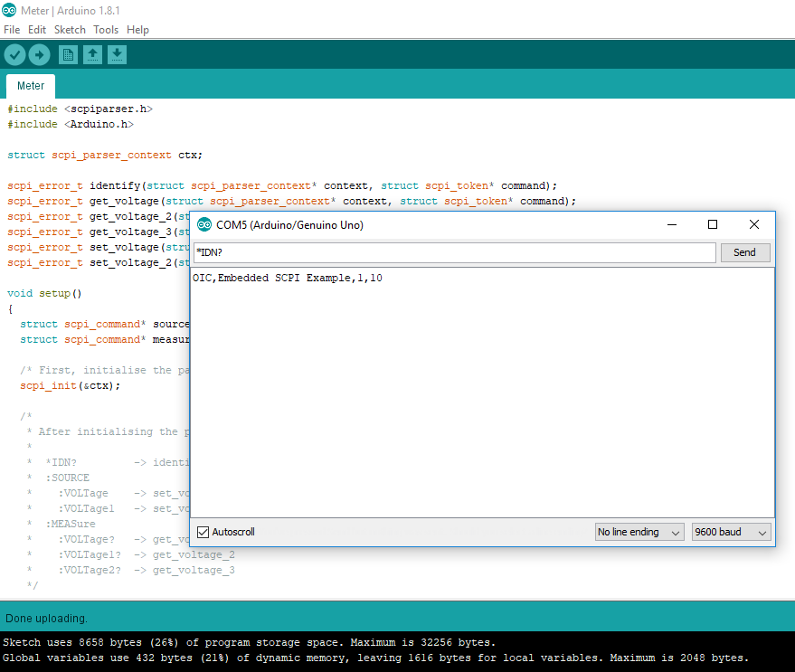This screenshot has width=795, height=672.
Task: Expand the 9600 baud rate dropdown
Action: pos(731,532)
